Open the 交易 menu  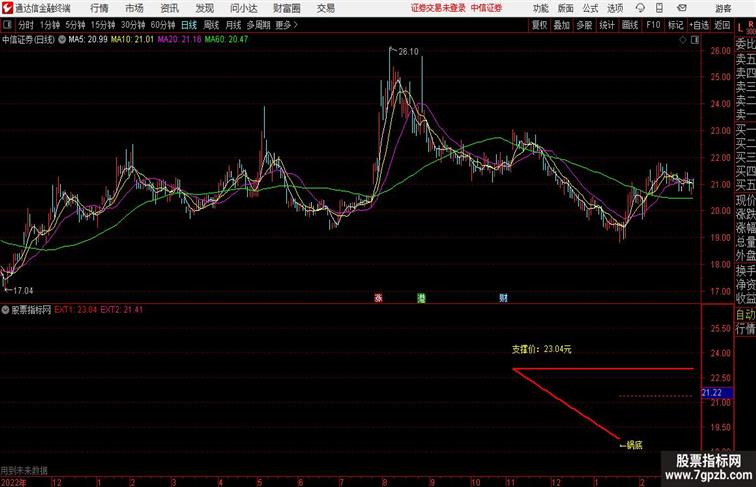325,8
